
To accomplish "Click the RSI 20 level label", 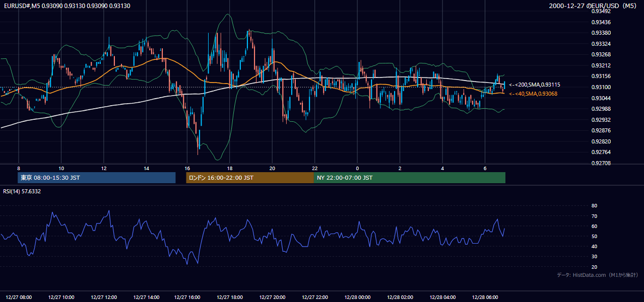I will pyautogui.click(x=594, y=267).
